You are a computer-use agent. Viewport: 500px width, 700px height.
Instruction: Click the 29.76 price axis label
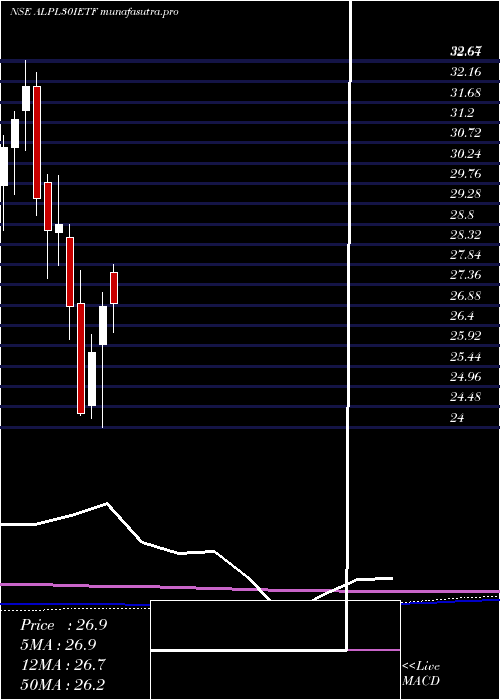(x=466, y=174)
